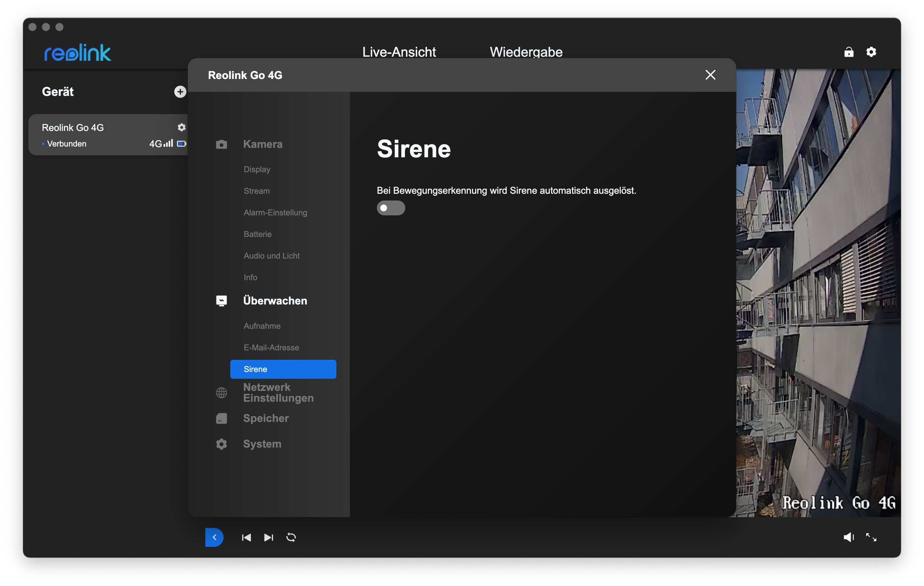Viewport: 924px width, 586px height.
Task: Enable the siren motion detection toggle
Action: [391, 208]
